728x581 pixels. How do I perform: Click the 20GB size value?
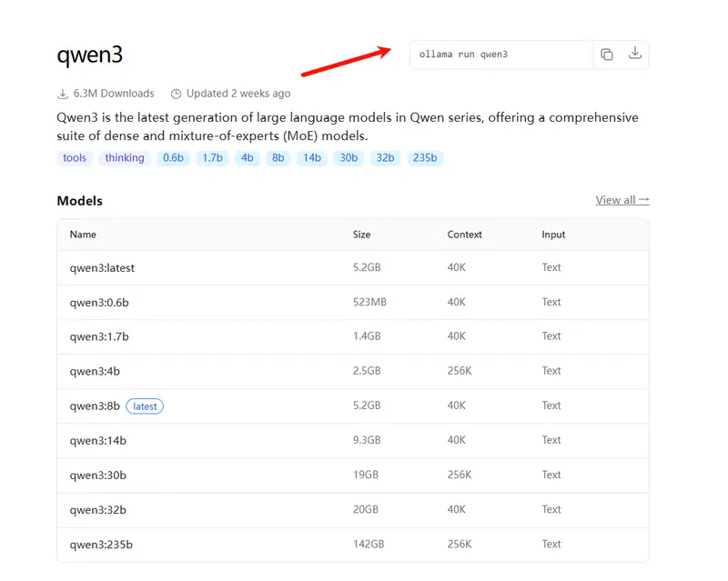point(366,509)
